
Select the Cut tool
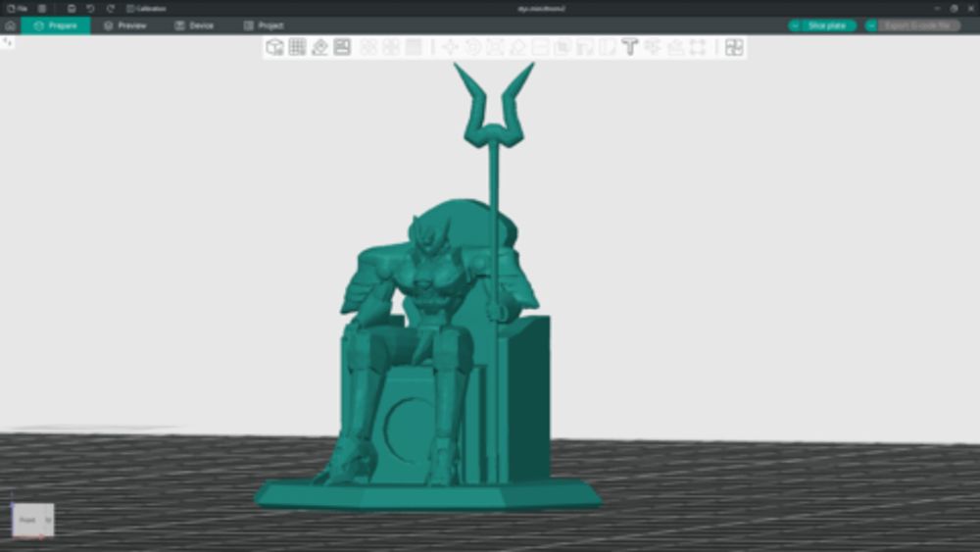[x=540, y=47]
